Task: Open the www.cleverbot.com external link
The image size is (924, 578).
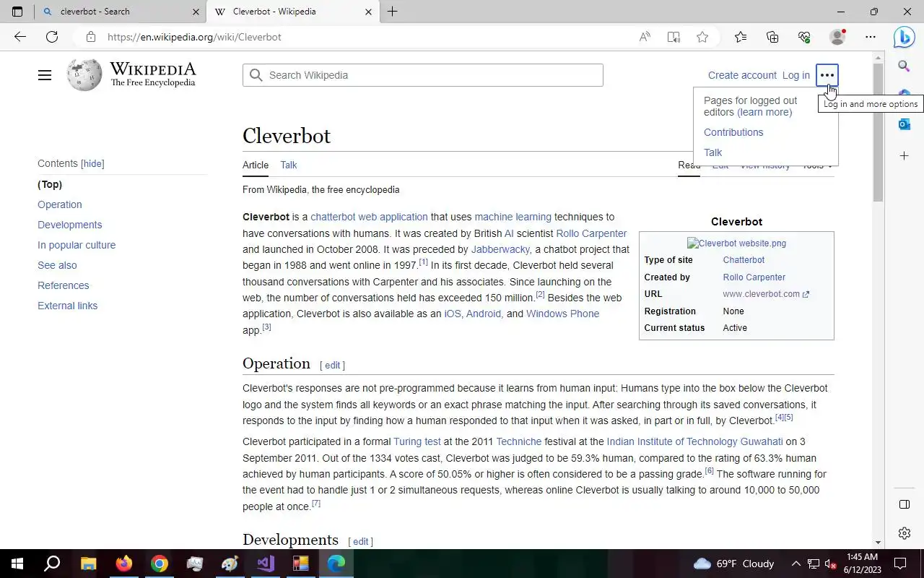Action: (x=766, y=294)
